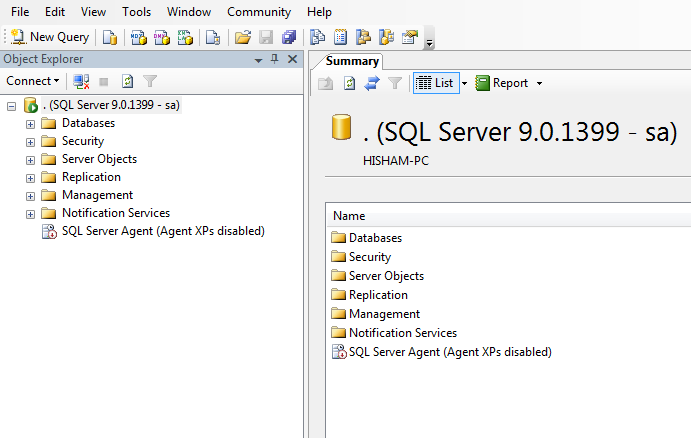Expand the Server Objects tree node

click(30, 160)
